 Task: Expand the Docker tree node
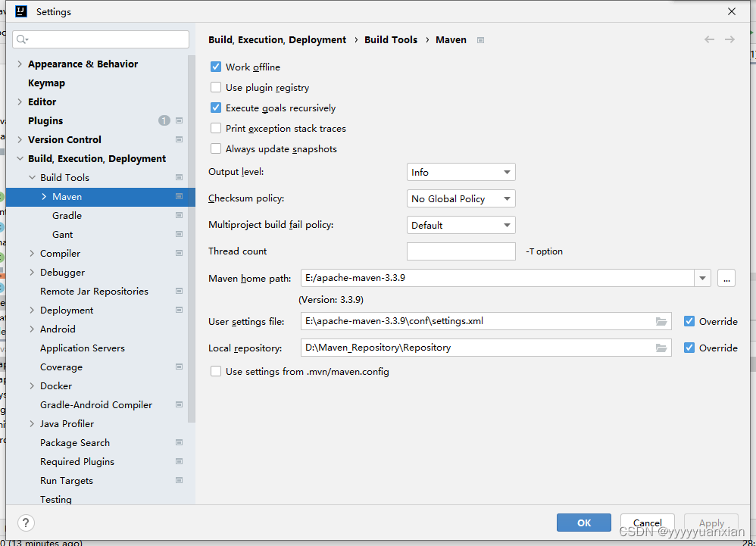[32, 386]
